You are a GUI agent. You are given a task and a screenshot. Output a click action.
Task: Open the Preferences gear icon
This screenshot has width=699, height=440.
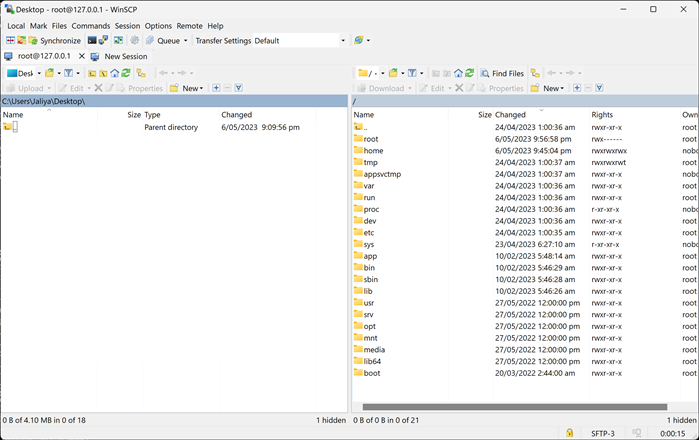(135, 41)
